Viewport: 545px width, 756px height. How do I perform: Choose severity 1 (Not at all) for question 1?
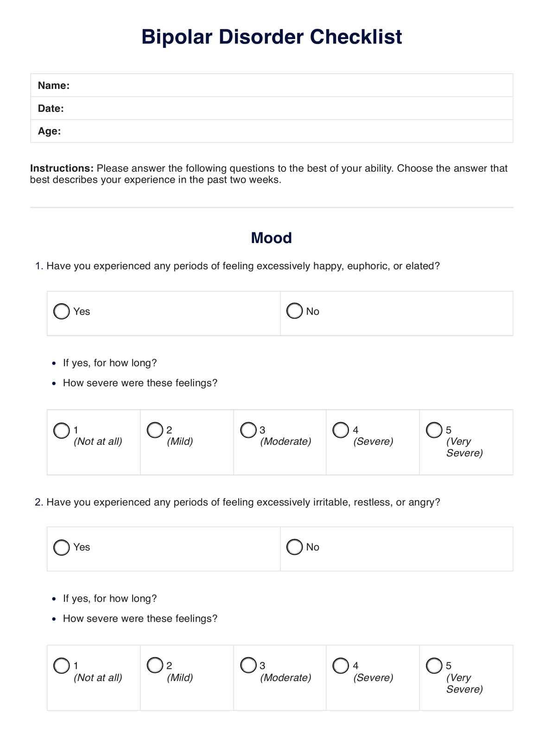point(62,430)
